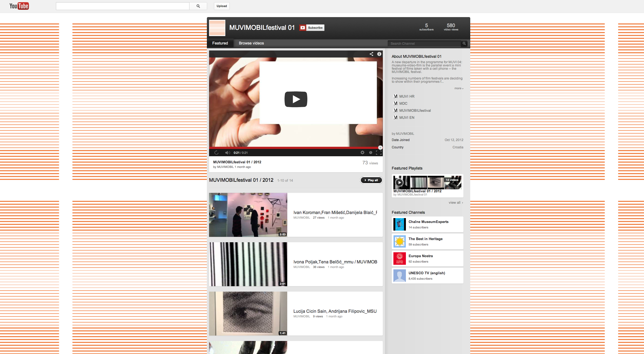Focus the Search Channel field

(x=424, y=43)
